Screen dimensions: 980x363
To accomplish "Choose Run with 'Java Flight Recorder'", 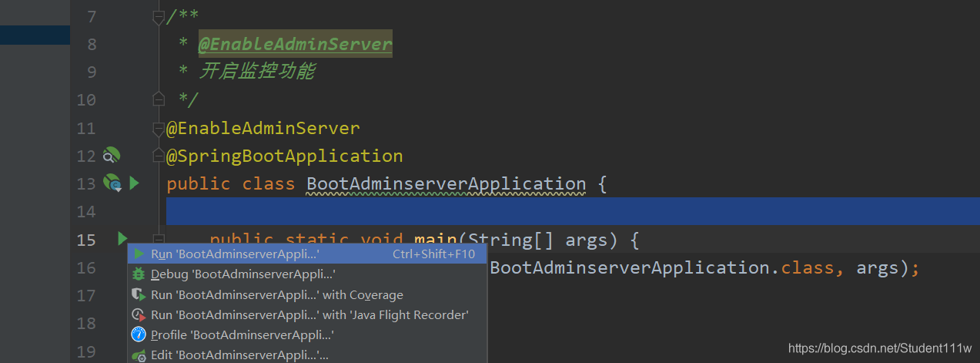I will (x=306, y=314).
